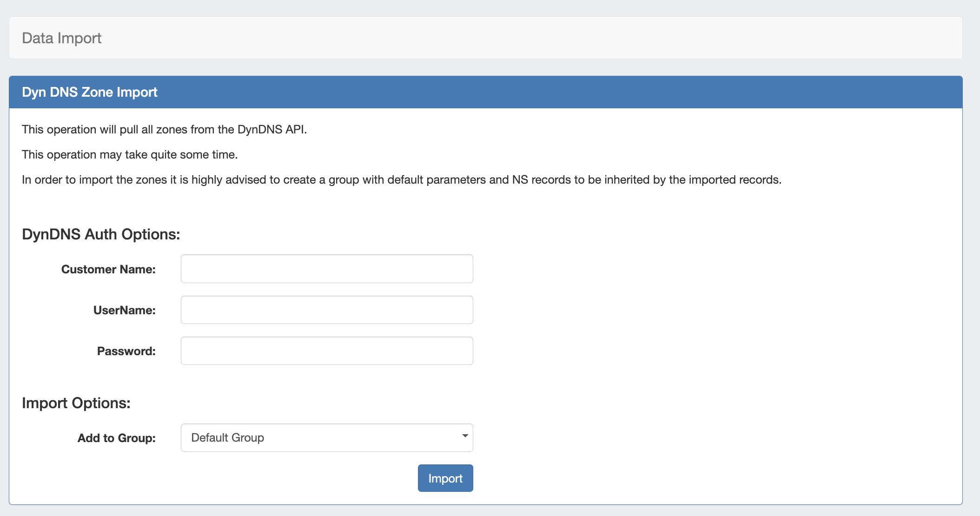Screen dimensions: 980x516
Task: Click the Customer Name label
Action: coord(108,269)
